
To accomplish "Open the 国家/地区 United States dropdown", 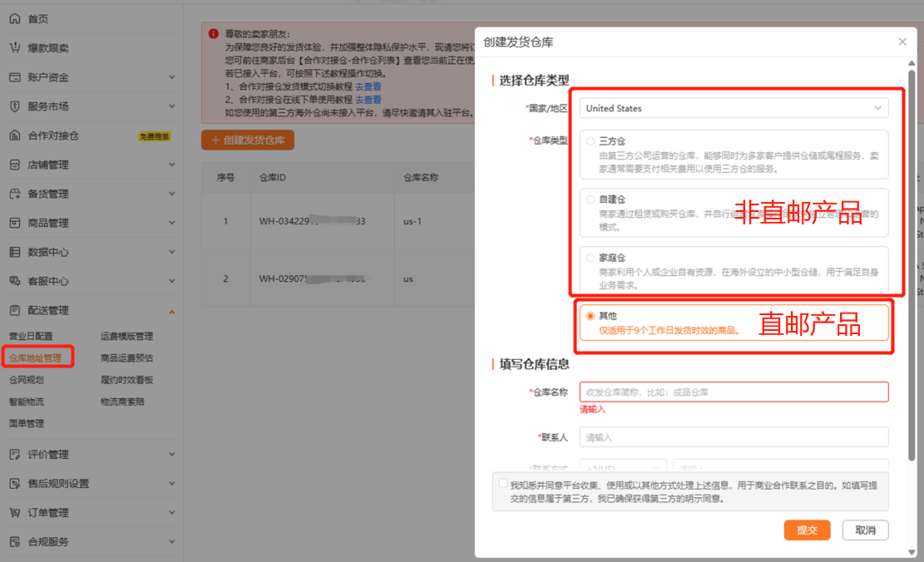I will click(733, 108).
